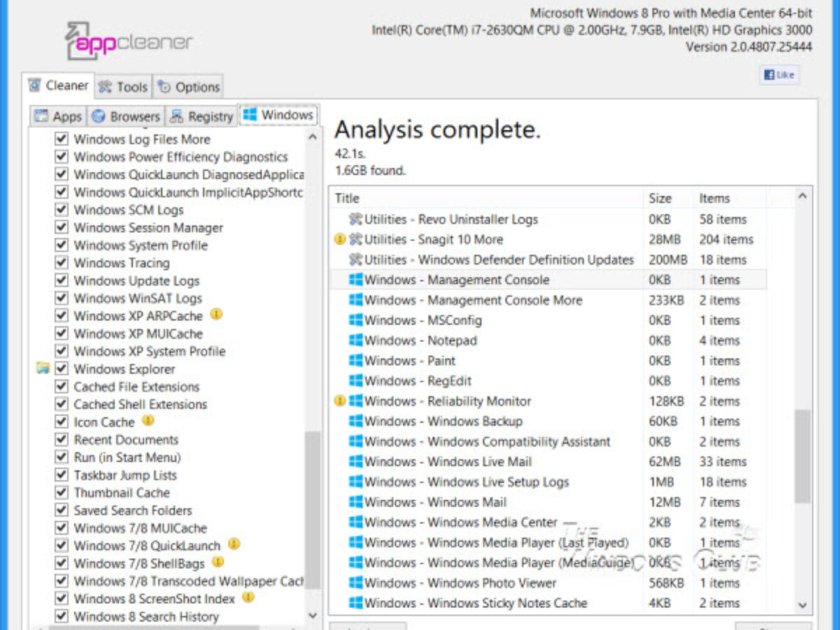Click warning icon on Snagit 10 More row
840x630 pixels.
coord(340,239)
